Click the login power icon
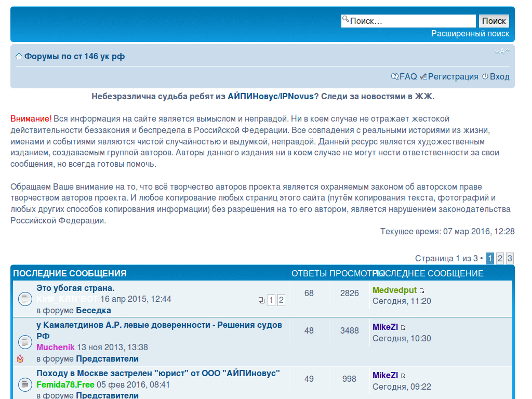The height and width of the screenshot is (399, 532). pos(485,76)
